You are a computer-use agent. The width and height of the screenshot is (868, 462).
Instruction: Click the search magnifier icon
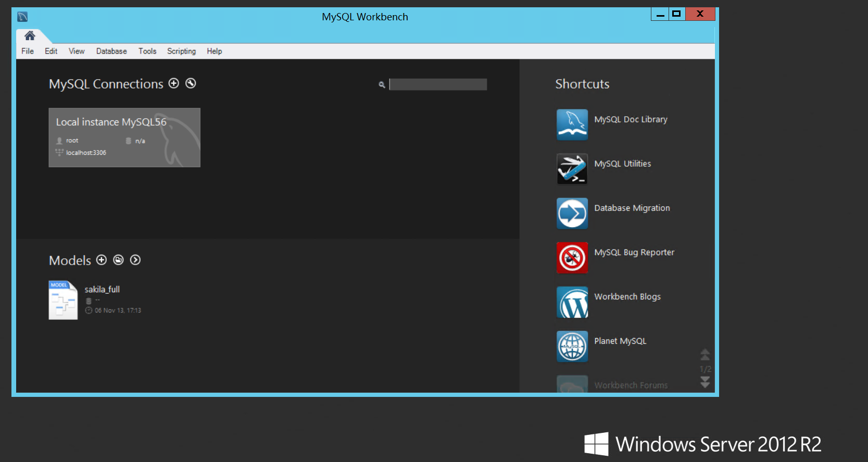click(382, 84)
